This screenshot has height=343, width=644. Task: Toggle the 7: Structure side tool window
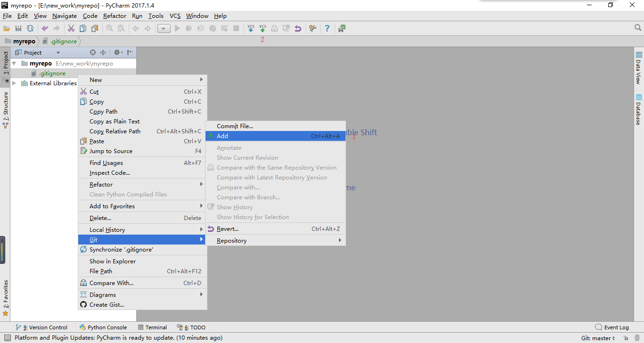pos(6,110)
